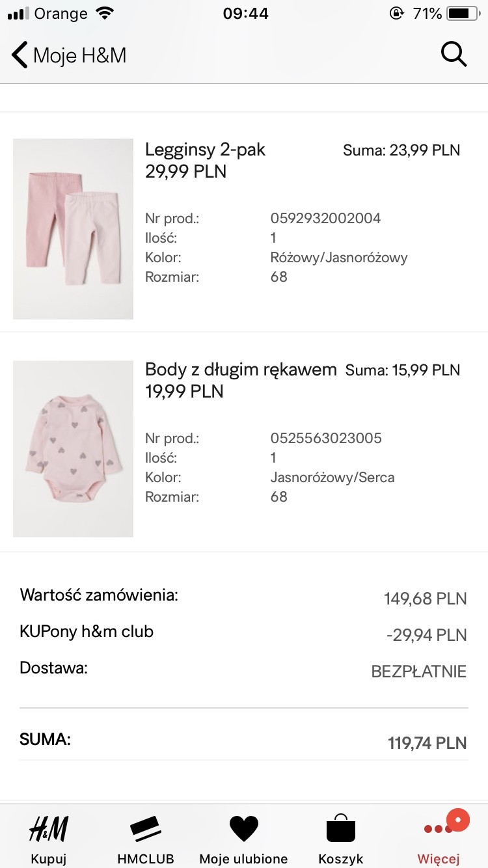This screenshot has width=488, height=868.
Task: Open Legginsy 2-pak product title
Action: 205,150
